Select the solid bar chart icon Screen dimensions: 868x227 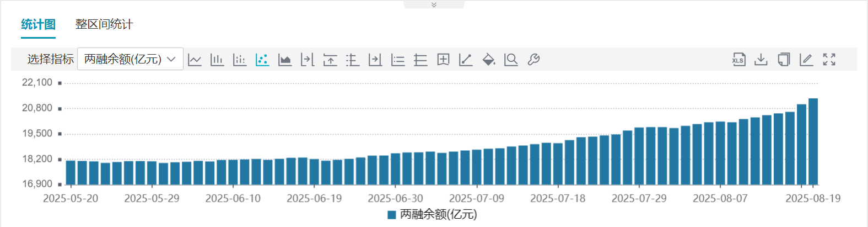coord(217,60)
